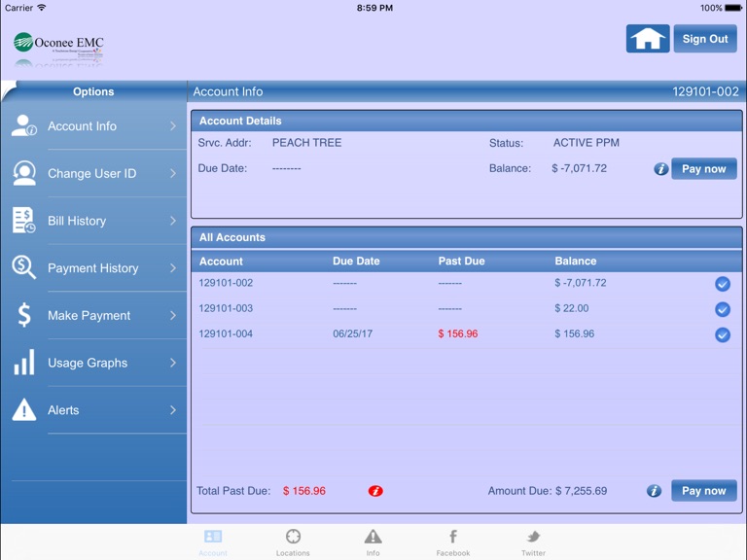
Task: Go to home screen via house icon
Action: click(x=648, y=39)
